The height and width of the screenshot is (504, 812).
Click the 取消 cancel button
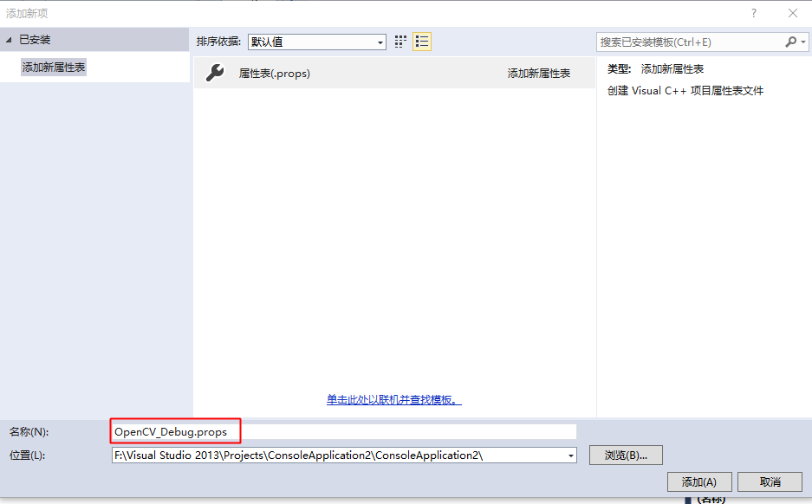[770, 481]
